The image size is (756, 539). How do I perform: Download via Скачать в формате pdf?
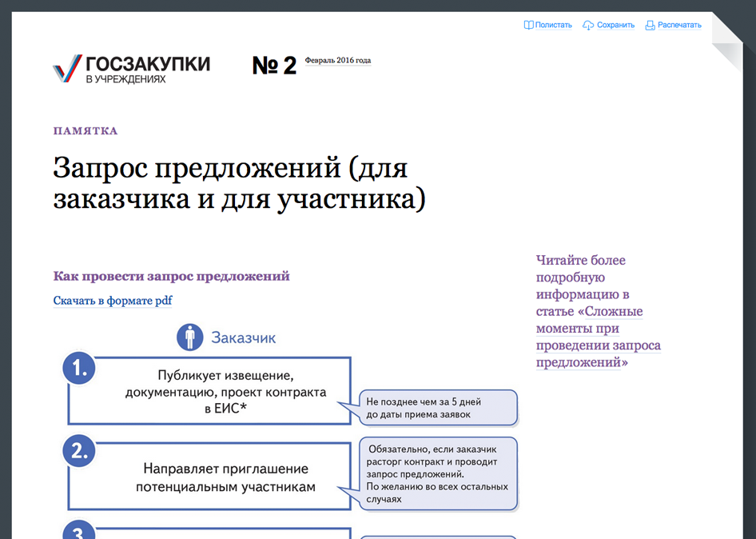click(x=113, y=301)
